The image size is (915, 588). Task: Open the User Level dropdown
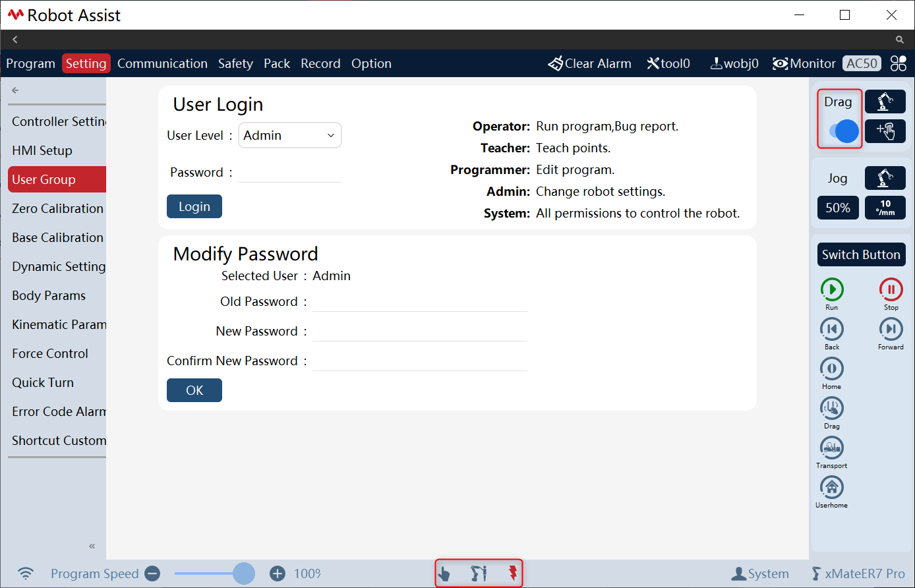pos(290,135)
